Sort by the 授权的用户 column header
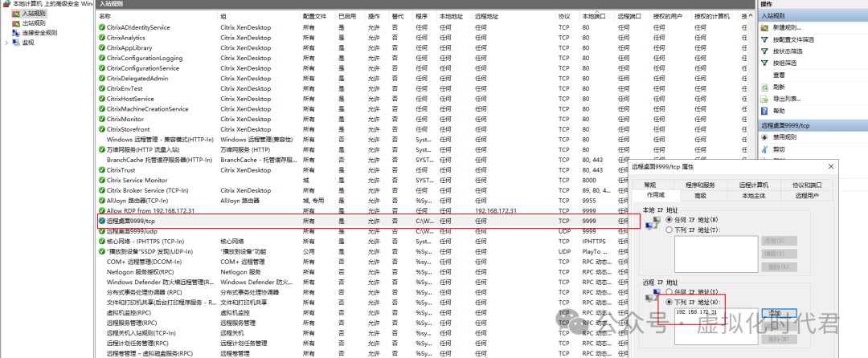 click(667, 17)
